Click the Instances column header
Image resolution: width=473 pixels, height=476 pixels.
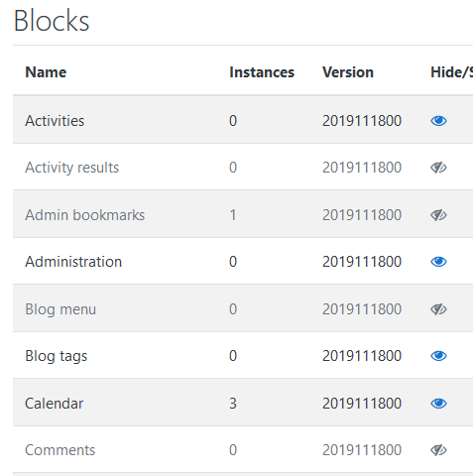[x=262, y=72]
